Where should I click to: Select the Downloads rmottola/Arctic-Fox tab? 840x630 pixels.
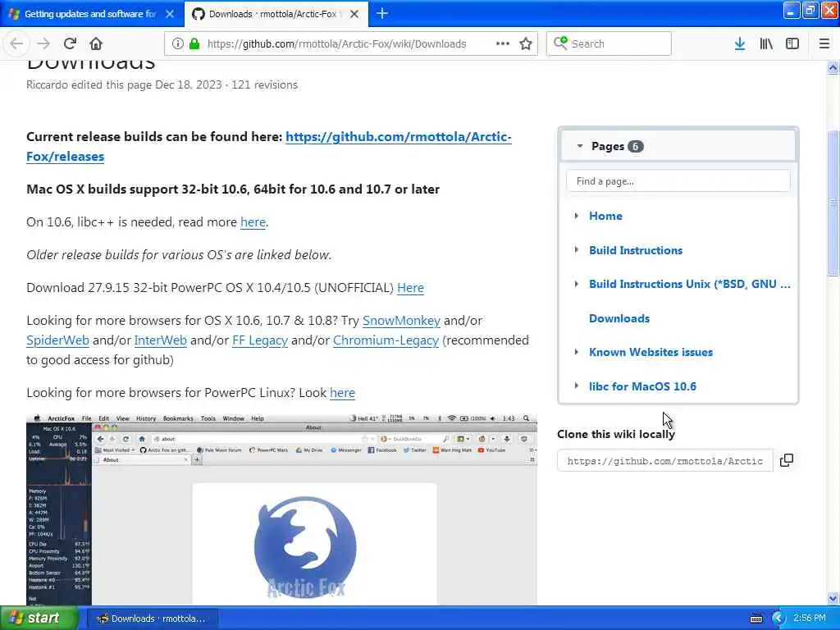click(276, 14)
